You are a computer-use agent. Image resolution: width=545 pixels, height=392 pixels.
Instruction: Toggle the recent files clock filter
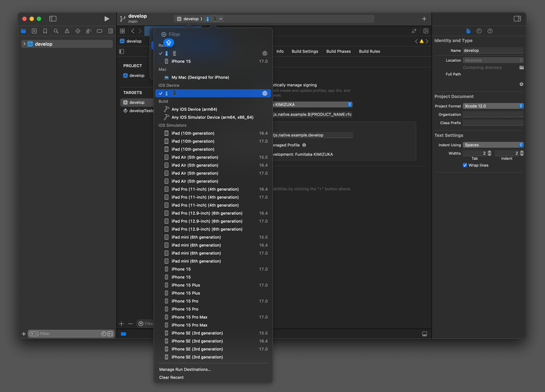(x=104, y=334)
